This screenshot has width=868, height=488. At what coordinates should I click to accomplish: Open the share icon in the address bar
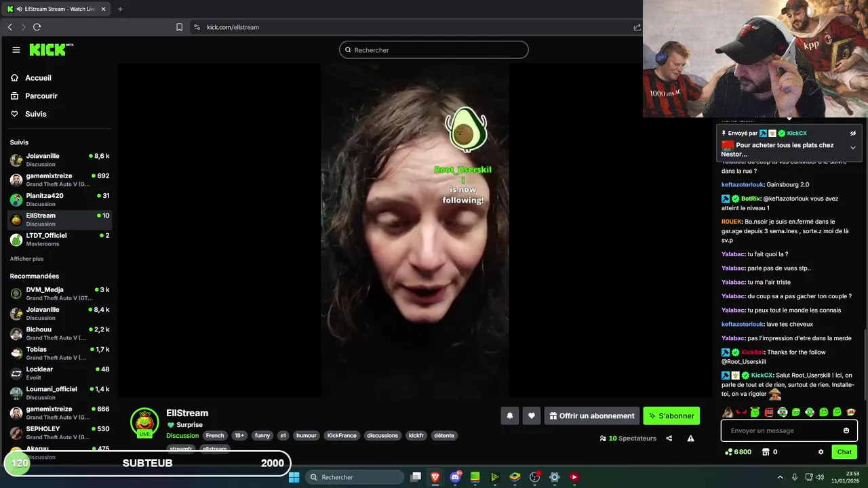coord(637,27)
